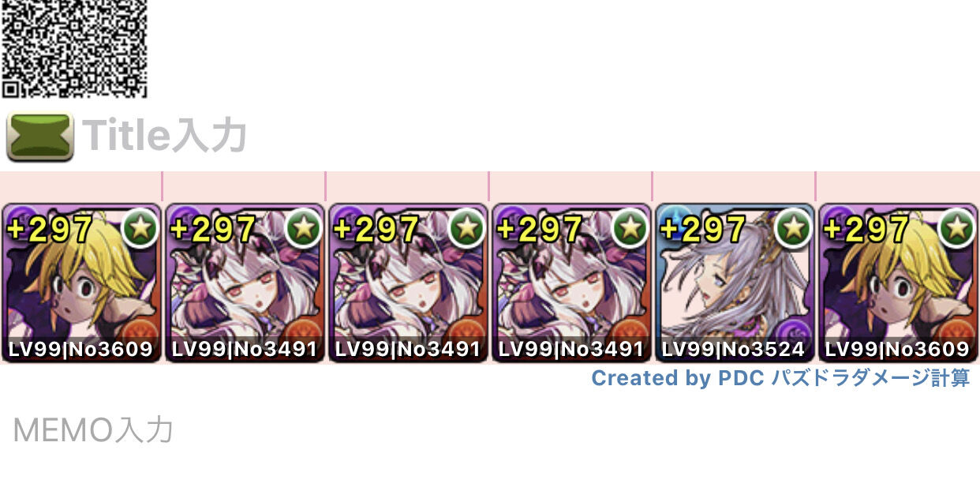The image size is (980, 491).
Task: Select monster card No3524
Action: coord(735,283)
